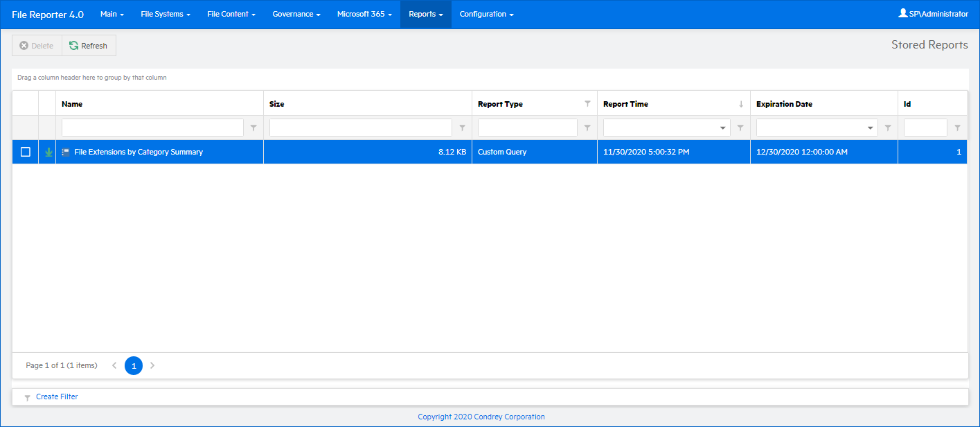Open Expiration Date filter operator icon
Image resolution: width=980 pixels, height=427 pixels.
click(888, 128)
